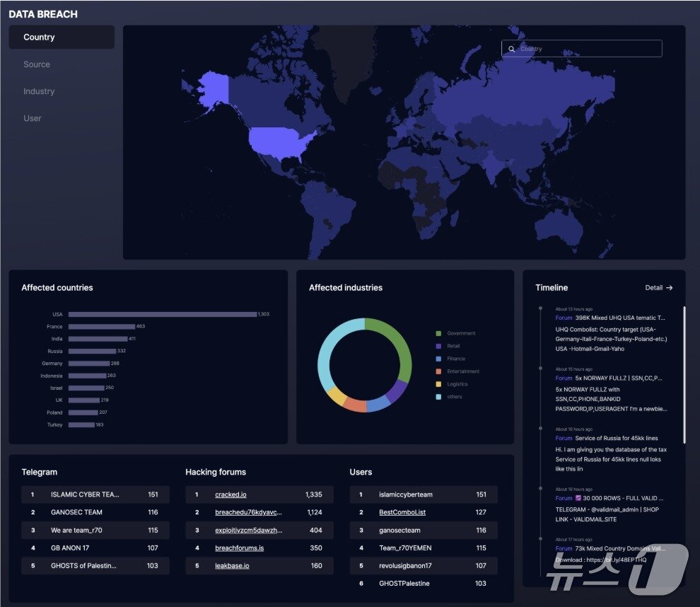Click the Government green legend swatch
Image resolution: width=700 pixels, height=607 pixels.
point(438,333)
